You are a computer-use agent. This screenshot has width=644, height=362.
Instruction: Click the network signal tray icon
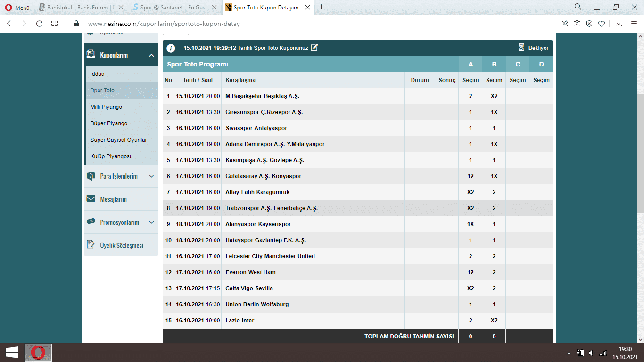[603, 353]
